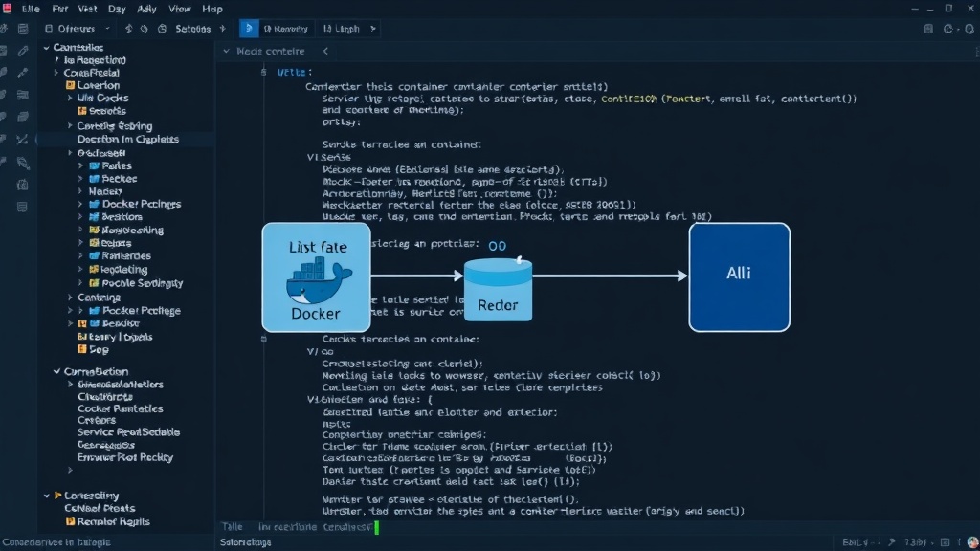Open the View menu
This screenshot has width=980, height=551.
pyautogui.click(x=179, y=9)
